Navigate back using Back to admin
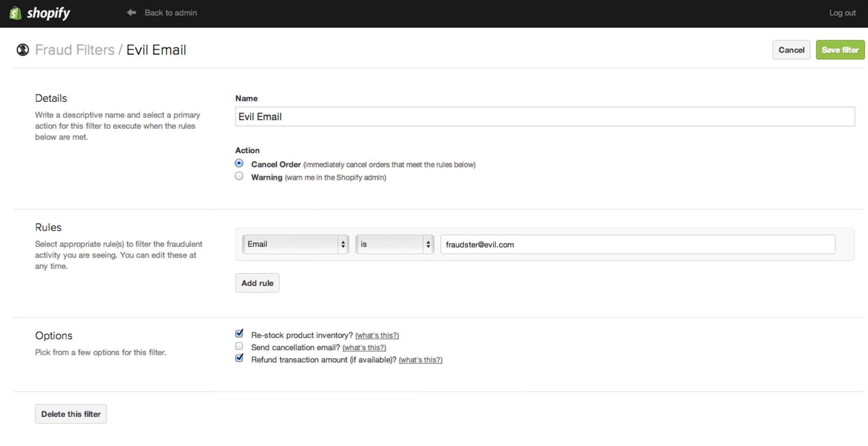Screen dimensions: 868x446 pyautogui.click(x=170, y=13)
